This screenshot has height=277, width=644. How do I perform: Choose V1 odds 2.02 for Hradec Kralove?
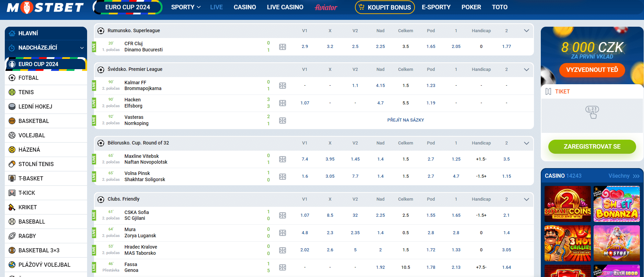click(x=305, y=250)
